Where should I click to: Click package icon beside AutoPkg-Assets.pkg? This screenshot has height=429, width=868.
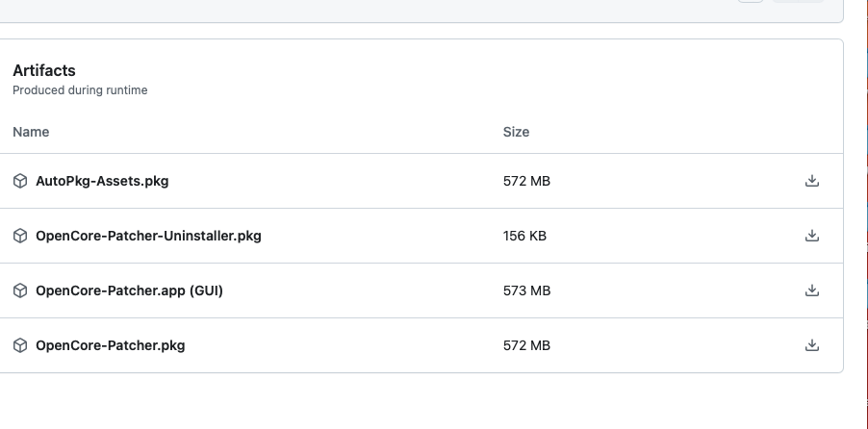pyautogui.click(x=20, y=181)
